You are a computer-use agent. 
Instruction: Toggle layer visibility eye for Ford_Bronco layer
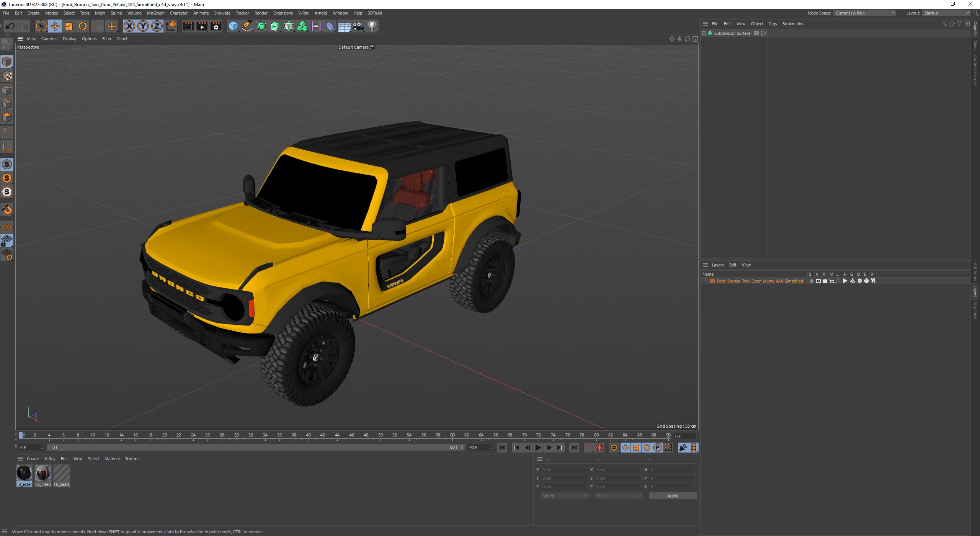coord(818,281)
